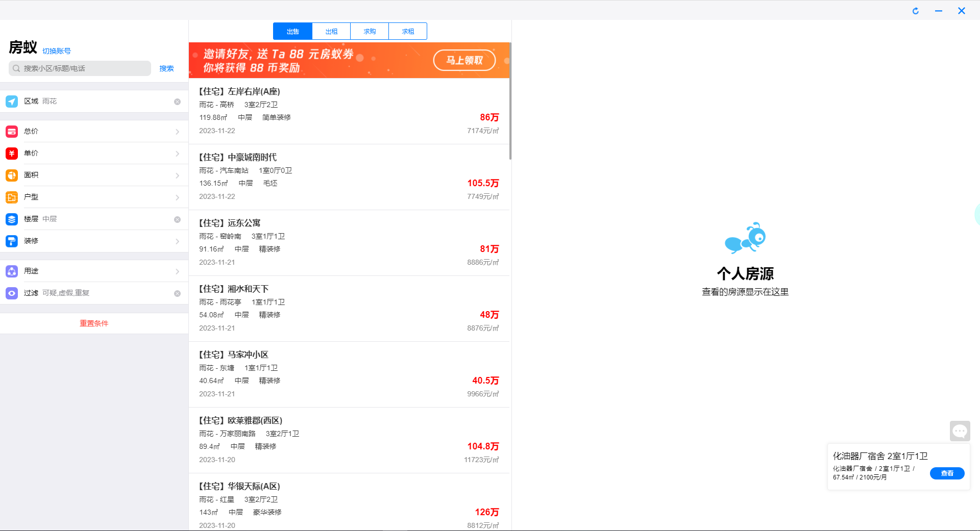980x531 pixels.
Task: Click the 单价 yen icon
Action: click(x=12, y=154)
